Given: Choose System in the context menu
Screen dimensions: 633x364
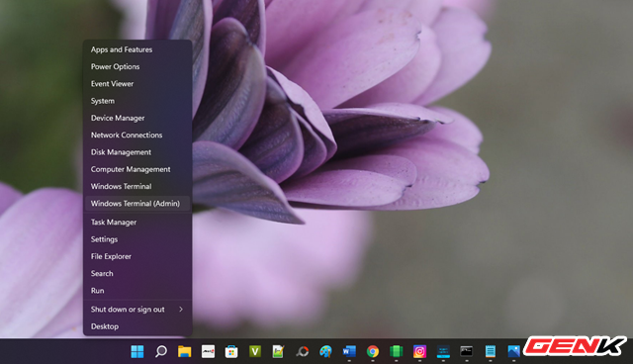Looking at the screenshot, I should point(137,101).
